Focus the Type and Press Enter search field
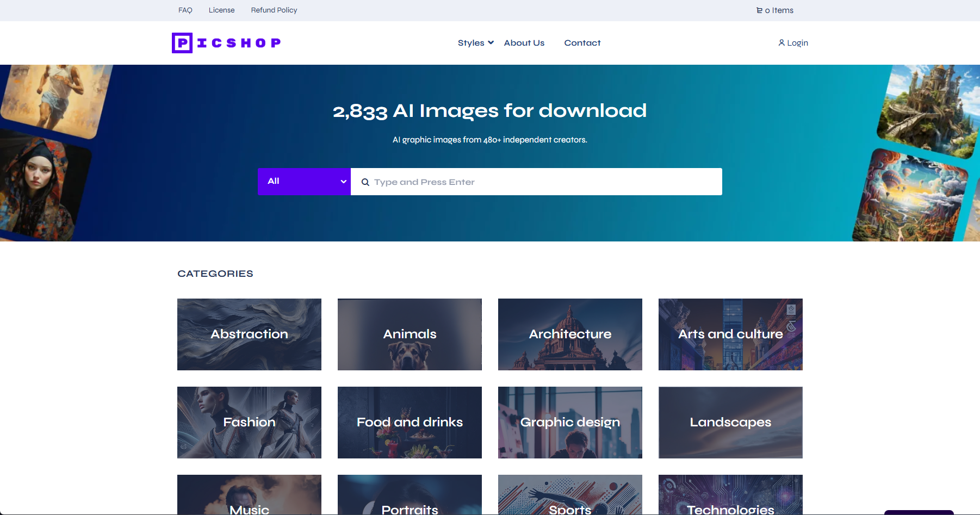The height and width of the screenshot is (515, 980). (536, 182)
